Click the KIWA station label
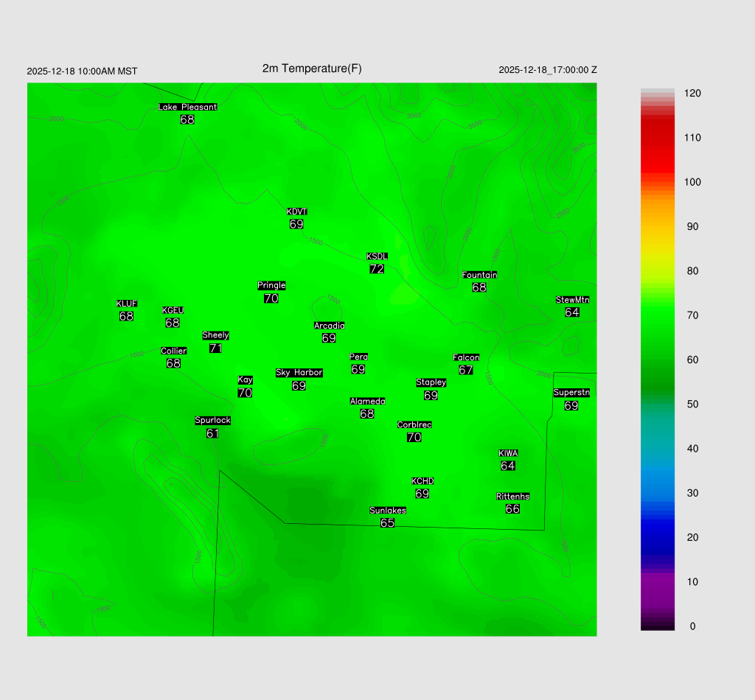 pyautogui.click(x=508, y=453)
